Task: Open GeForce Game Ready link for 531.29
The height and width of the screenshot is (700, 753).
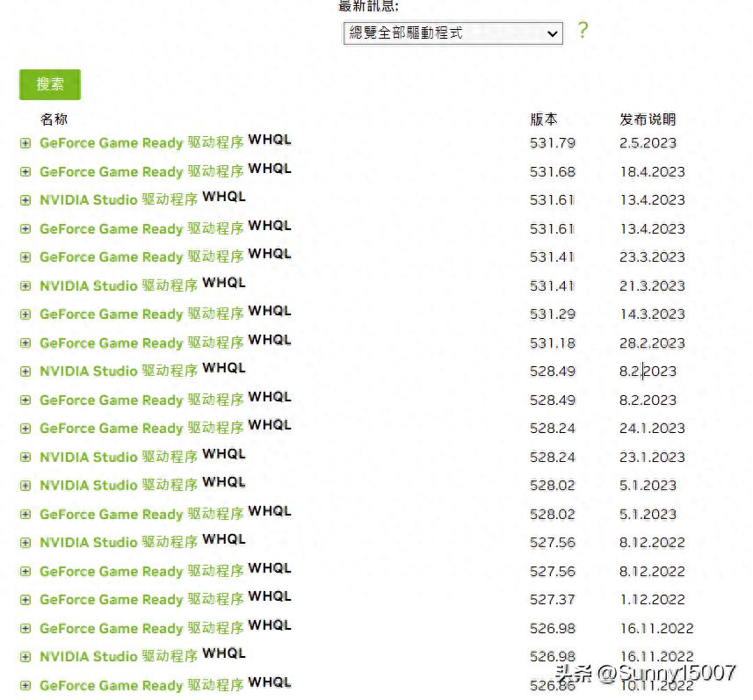Action: (141, 314)
